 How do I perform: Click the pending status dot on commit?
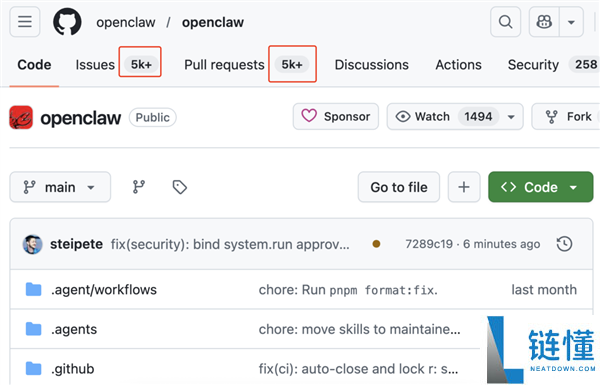pos(376,244)
